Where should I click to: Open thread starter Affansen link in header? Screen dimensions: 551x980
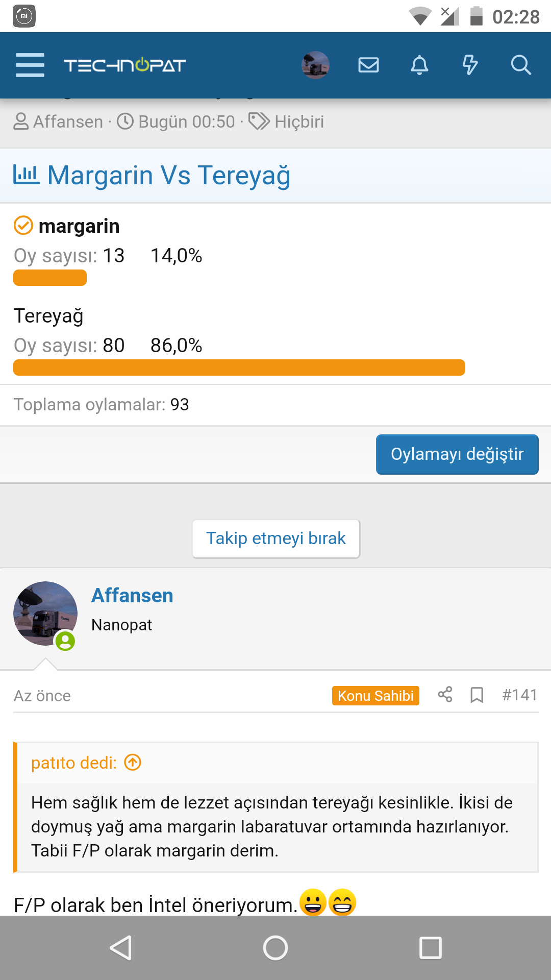[68, 122]
